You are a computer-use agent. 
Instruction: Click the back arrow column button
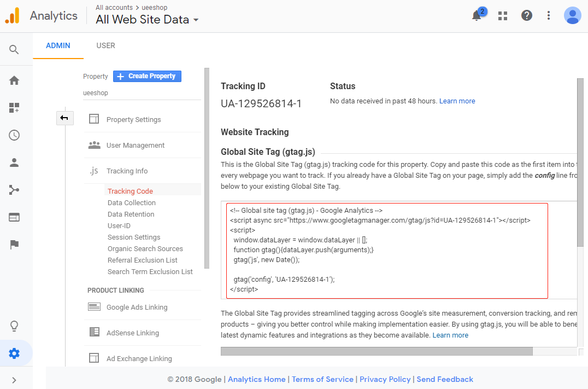(65, 118)
